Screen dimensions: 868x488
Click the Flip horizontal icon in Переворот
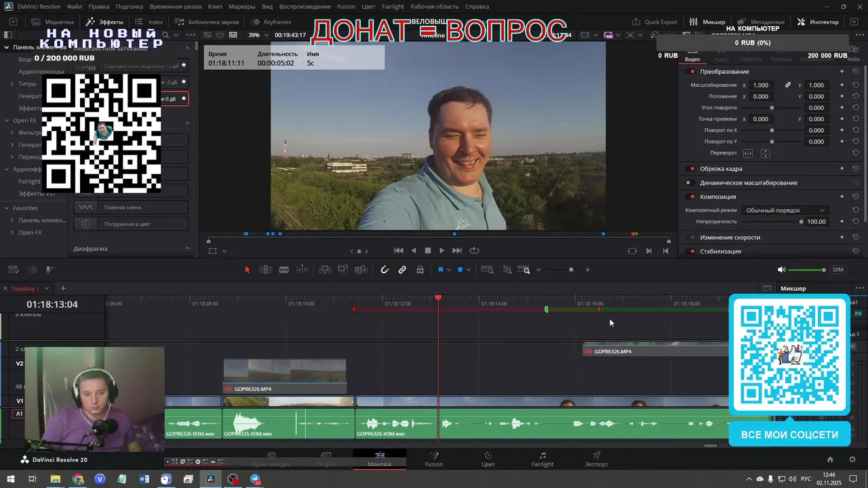coord(748,153)
